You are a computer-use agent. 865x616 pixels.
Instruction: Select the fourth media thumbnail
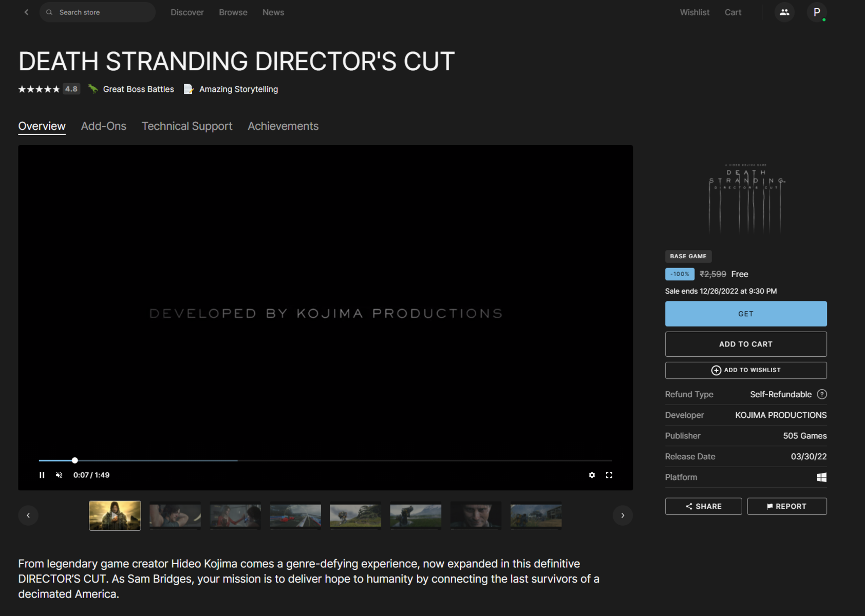(295, 515)
